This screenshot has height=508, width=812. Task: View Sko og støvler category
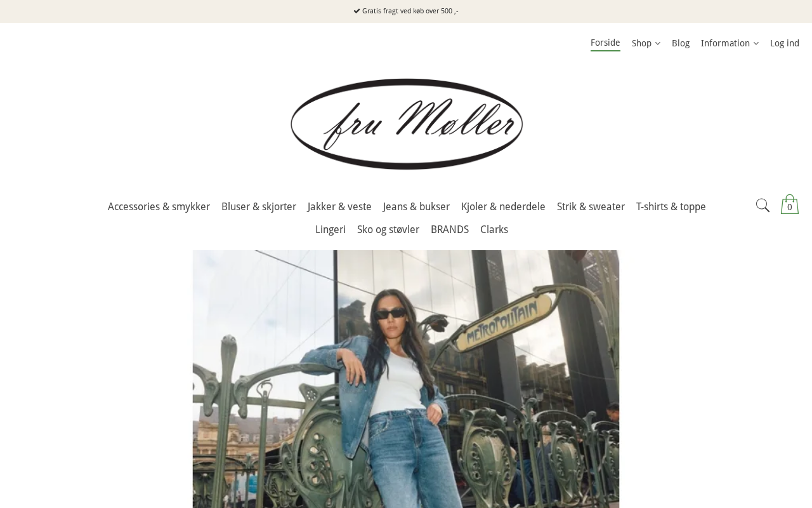(388, 229)
